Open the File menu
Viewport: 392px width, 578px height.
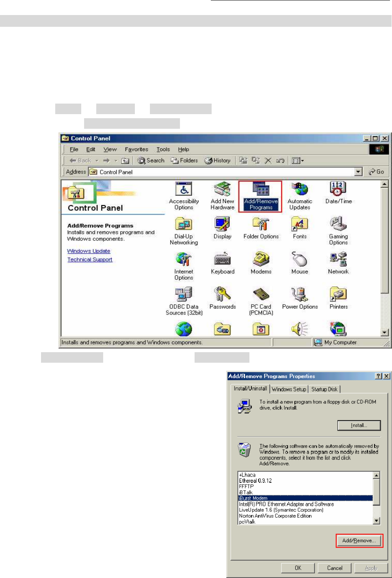pyautogui.click(x=74, y=149)
